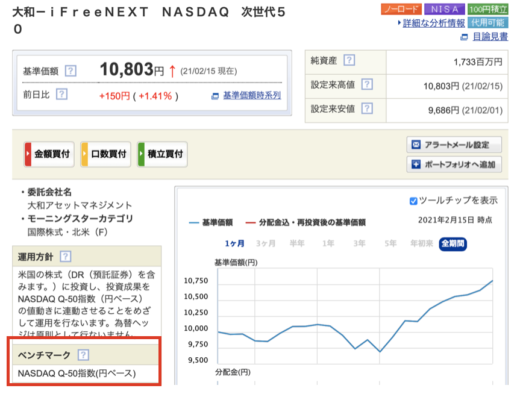Open the 詳細な分析情報 link
Viewport: 517px width, 400px height.
pos(434,23)
